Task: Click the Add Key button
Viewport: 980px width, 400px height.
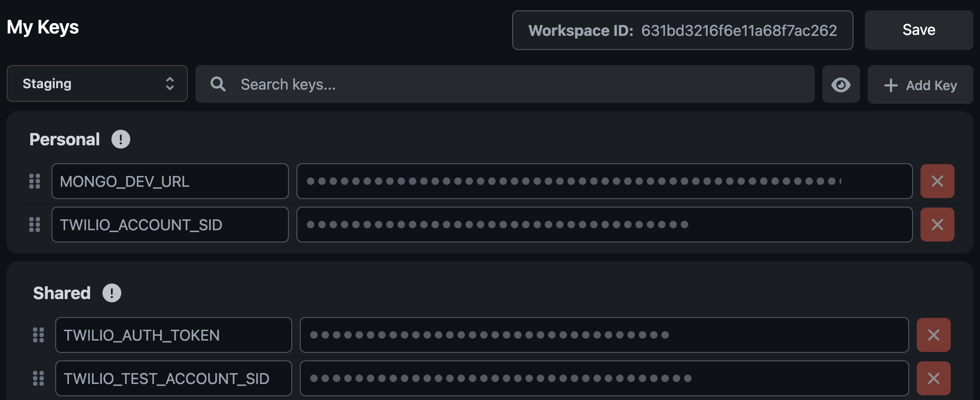Action: coord(920,85)
